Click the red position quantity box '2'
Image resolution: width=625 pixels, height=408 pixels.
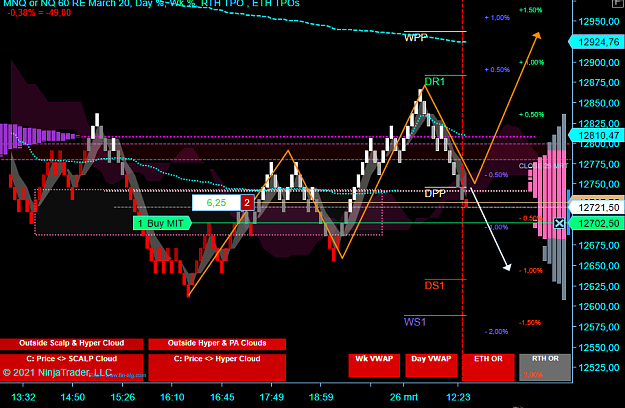[247, 203]
